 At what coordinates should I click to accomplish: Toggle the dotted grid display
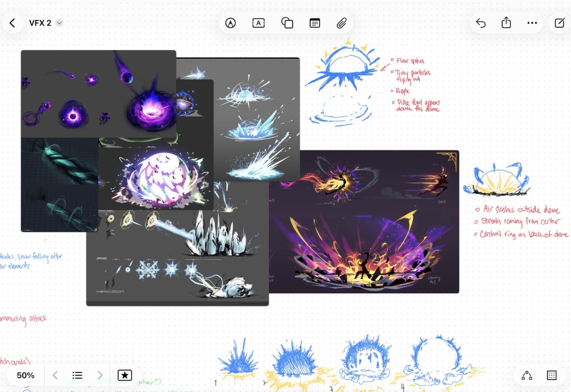click(552, 375)
